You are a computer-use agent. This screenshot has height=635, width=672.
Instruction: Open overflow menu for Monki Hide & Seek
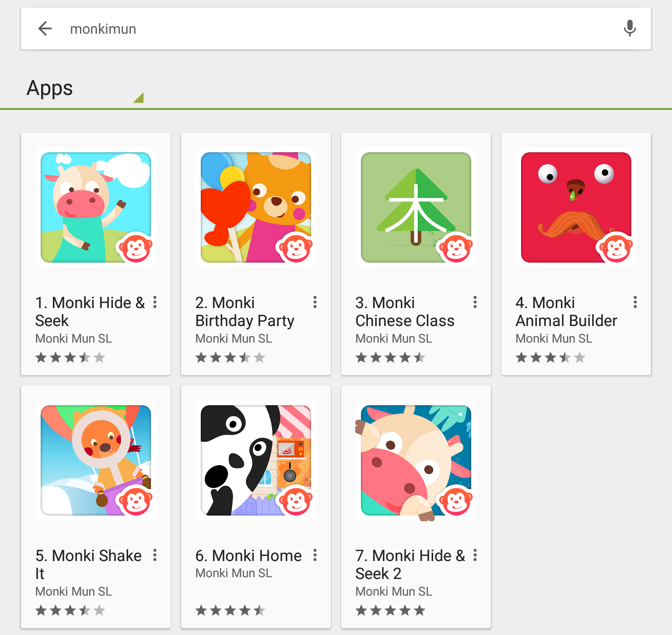tap(155, 302)
